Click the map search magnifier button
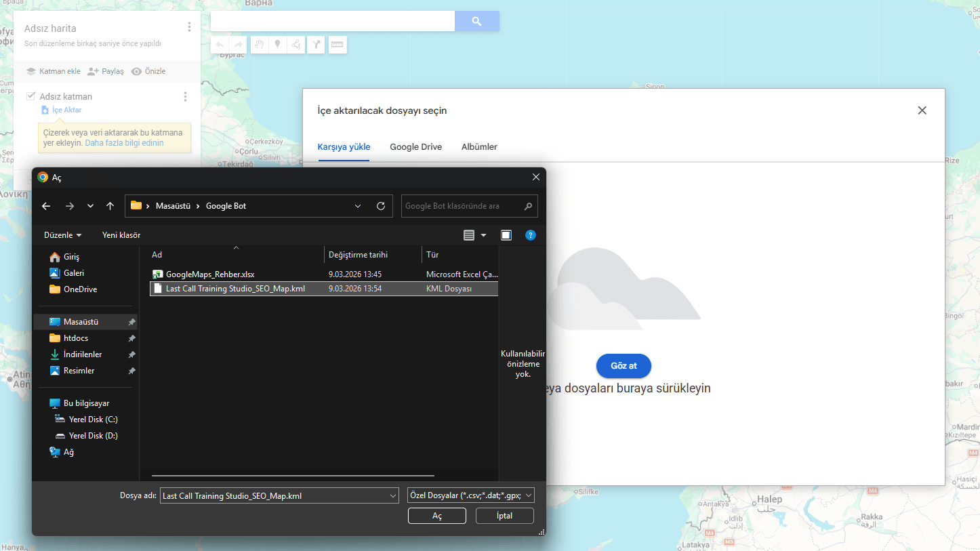 [x=476, y=22]
